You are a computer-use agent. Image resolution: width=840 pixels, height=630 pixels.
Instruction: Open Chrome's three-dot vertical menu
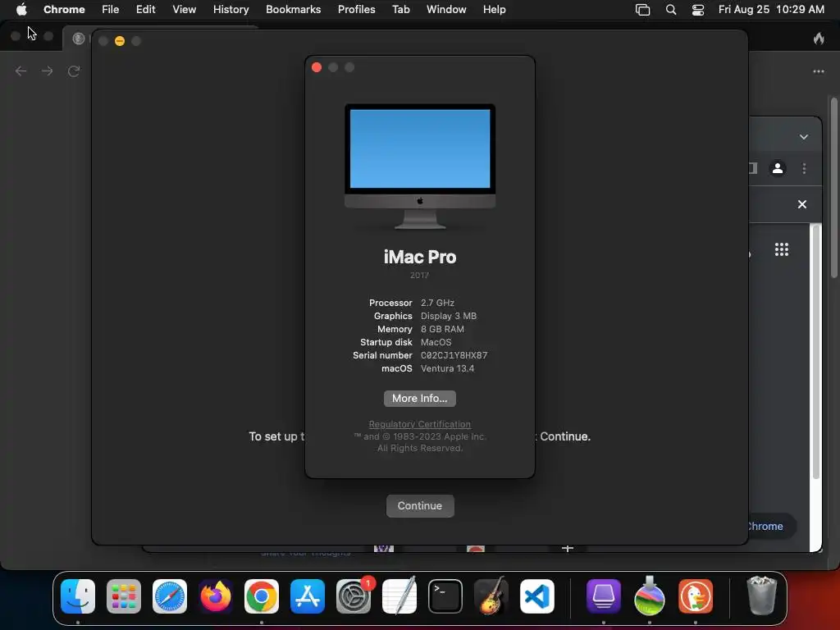point(804,168)
